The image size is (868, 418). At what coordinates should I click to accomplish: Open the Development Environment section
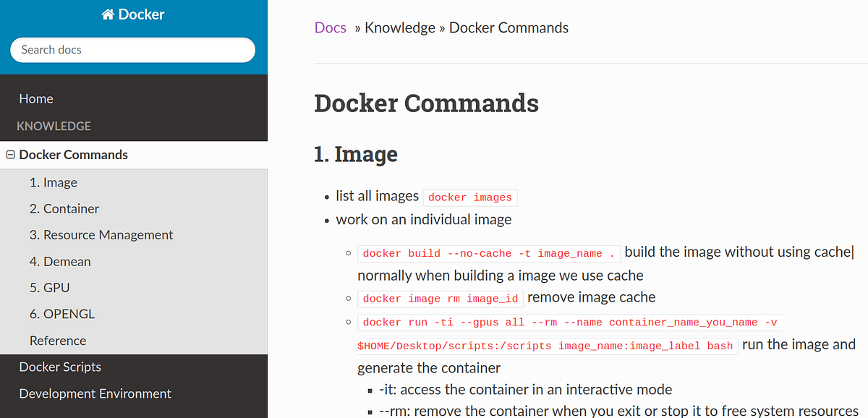(x=95, y=393)
